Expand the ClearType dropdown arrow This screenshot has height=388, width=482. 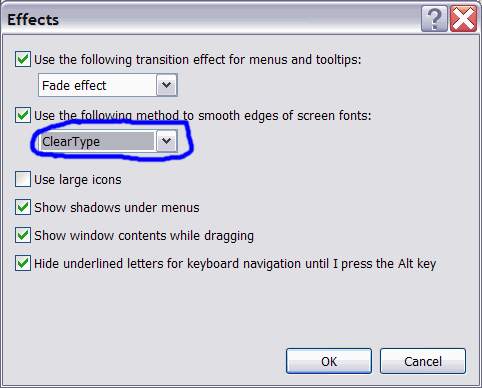point(166,141)
